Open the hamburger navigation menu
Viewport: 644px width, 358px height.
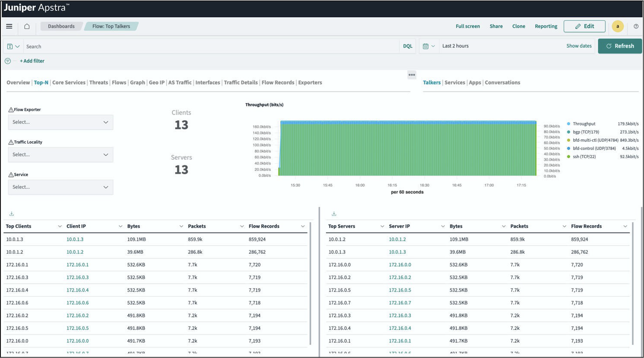click(9, 26)
